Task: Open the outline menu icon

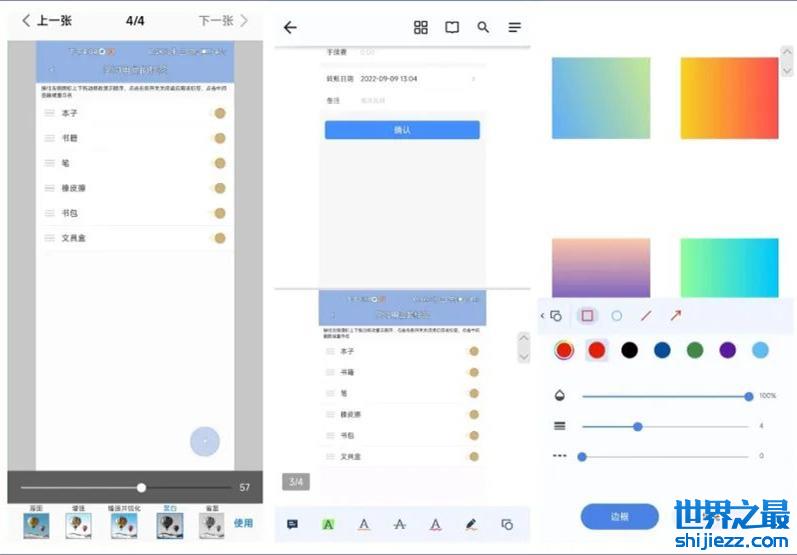Action: pyautogui.click(x=514, y=28)
